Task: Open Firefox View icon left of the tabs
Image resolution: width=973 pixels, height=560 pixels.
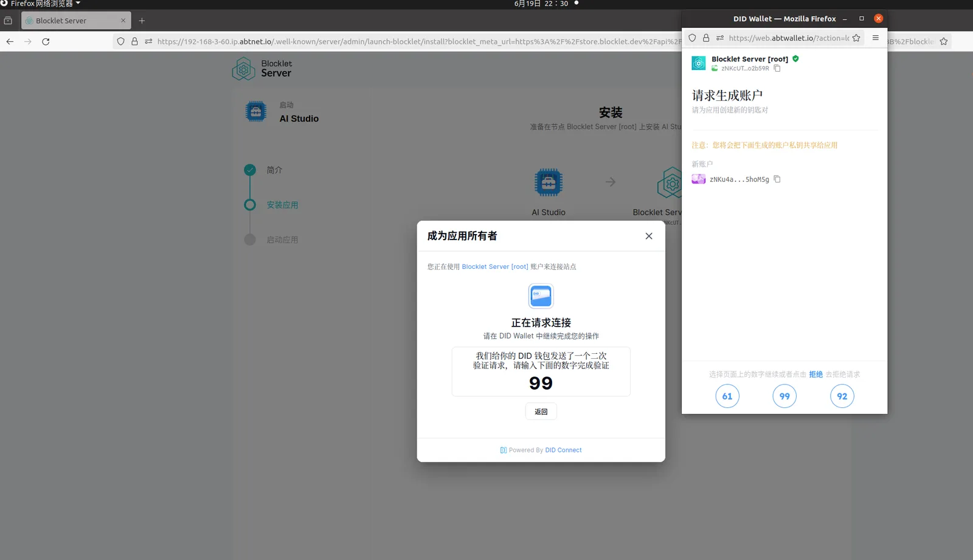Action: click(x=8, y=21)
